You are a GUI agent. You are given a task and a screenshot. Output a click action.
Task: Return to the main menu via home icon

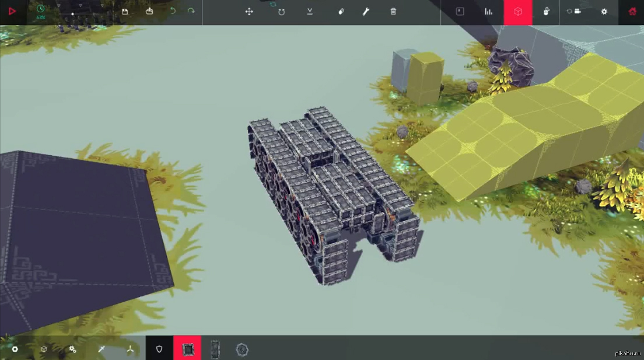pyautogui.click(x=632, y=12)
